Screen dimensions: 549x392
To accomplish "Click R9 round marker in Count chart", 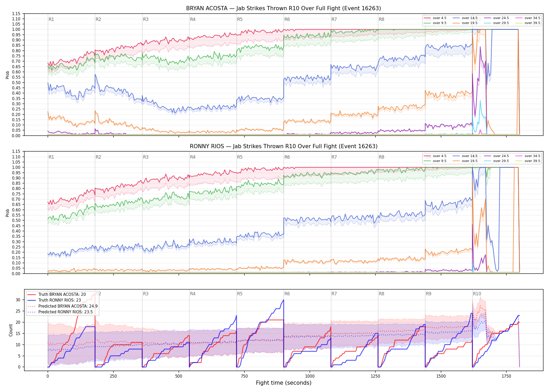I will [428, 294].
